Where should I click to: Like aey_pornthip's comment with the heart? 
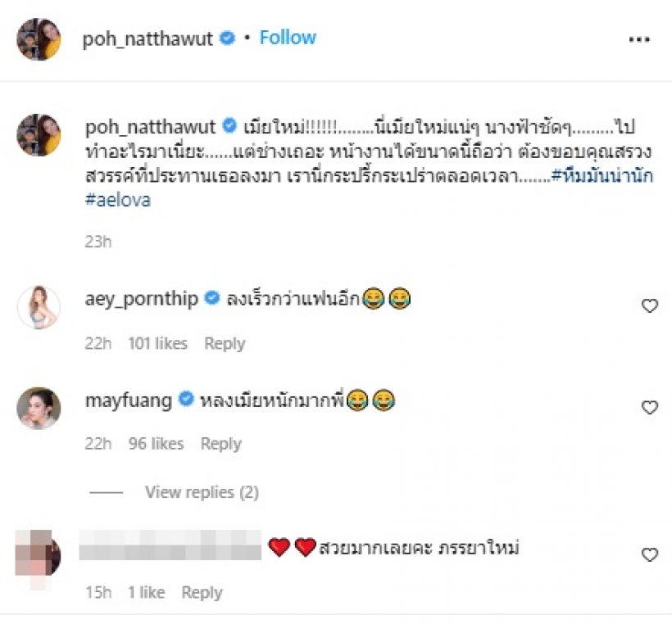click(649, 306)
